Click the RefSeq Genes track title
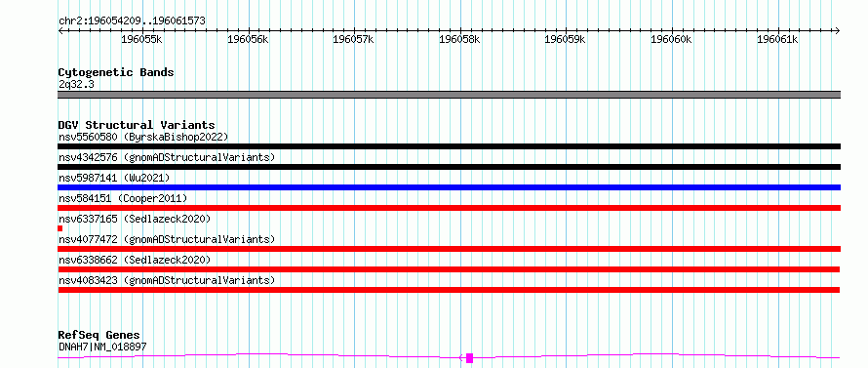868x368 pixels. (99, 336)
